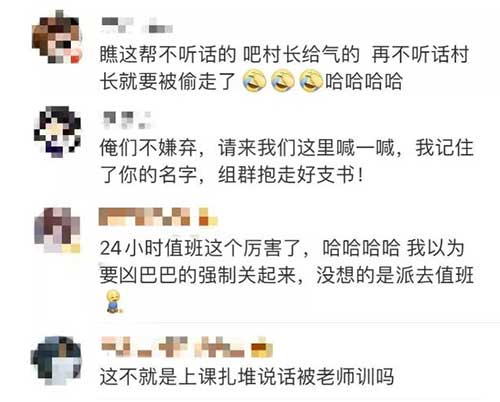Select the comment about 24小时值班
The width and height of the screenshot is (500, 402).
[x=287, y=275]
